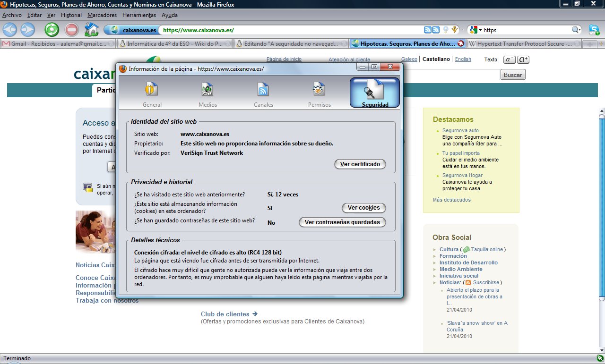Switch to the Gmail Recibidos tab

point(58,44)
